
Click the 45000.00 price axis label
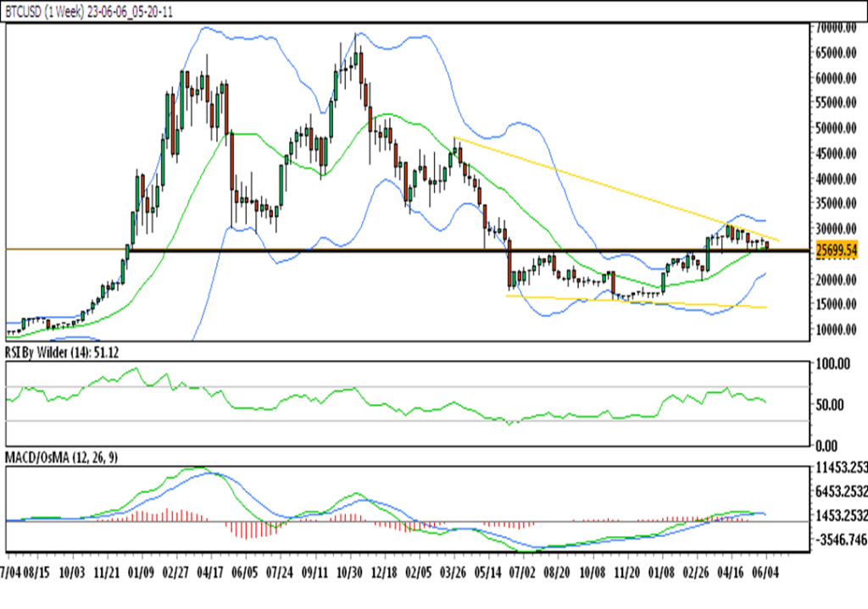click(836, 153)
